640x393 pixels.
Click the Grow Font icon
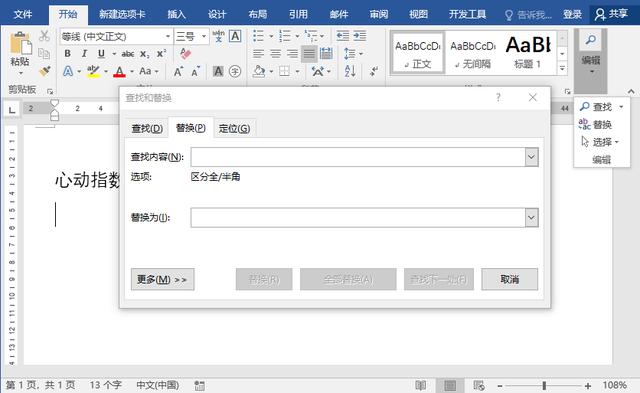[x=178, y=71]
